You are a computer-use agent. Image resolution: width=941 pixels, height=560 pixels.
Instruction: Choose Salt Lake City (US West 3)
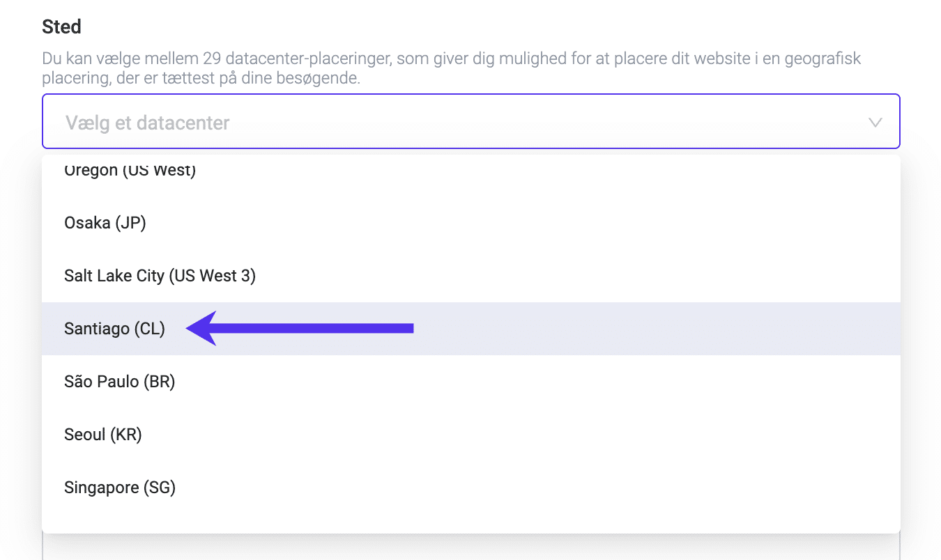tap(160, 276)
